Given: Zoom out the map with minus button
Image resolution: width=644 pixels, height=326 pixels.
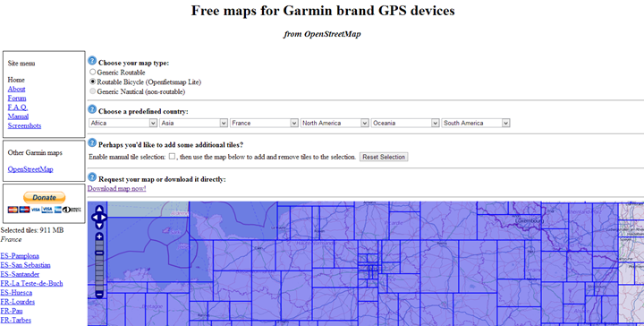Looking at the screenshot, I should tap(99, 295).
